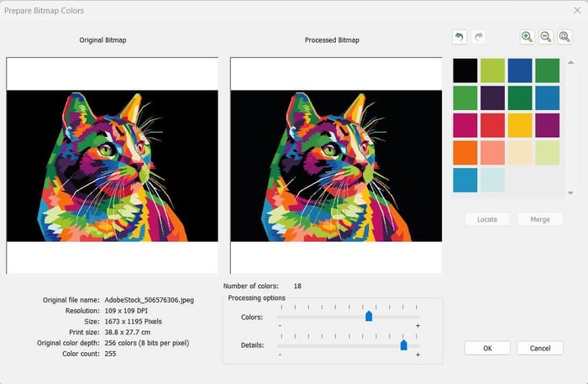Select the magenta pink color swatch
Screen dimensions: 588x384
pos(465,125)
